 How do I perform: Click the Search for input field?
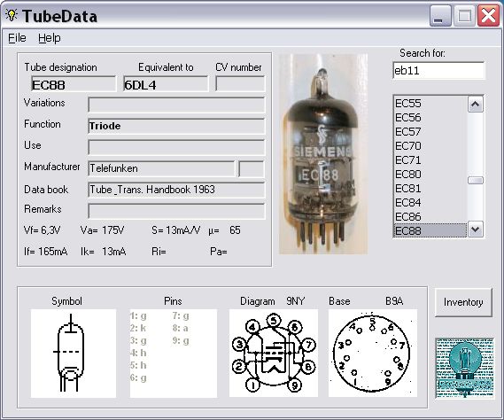[438, 70]
